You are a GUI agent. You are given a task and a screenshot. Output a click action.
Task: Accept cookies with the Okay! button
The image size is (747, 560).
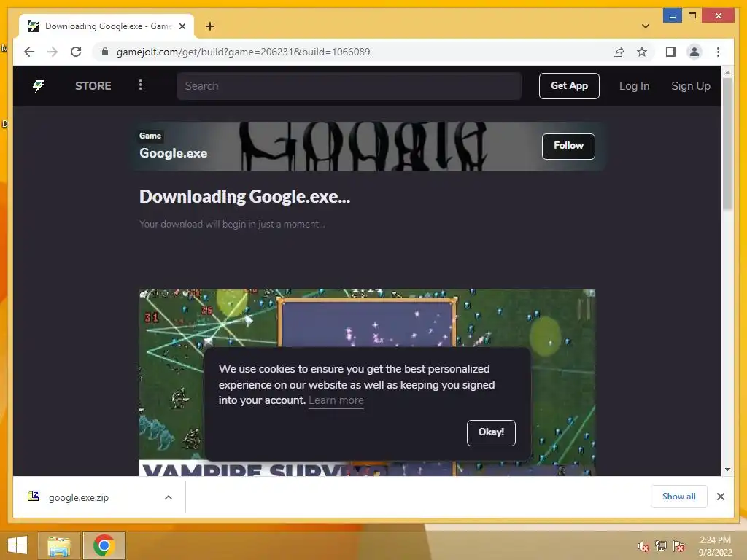click(491, 433)
